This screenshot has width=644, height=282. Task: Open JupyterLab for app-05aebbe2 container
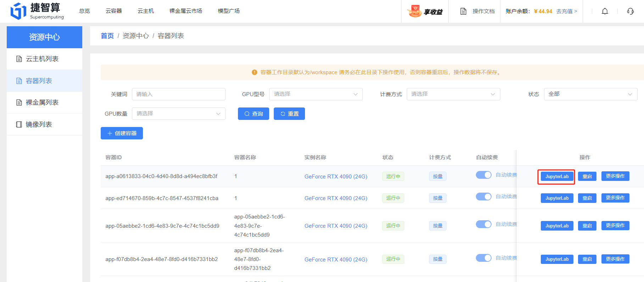pyautogui.click(x=557, y=226)
